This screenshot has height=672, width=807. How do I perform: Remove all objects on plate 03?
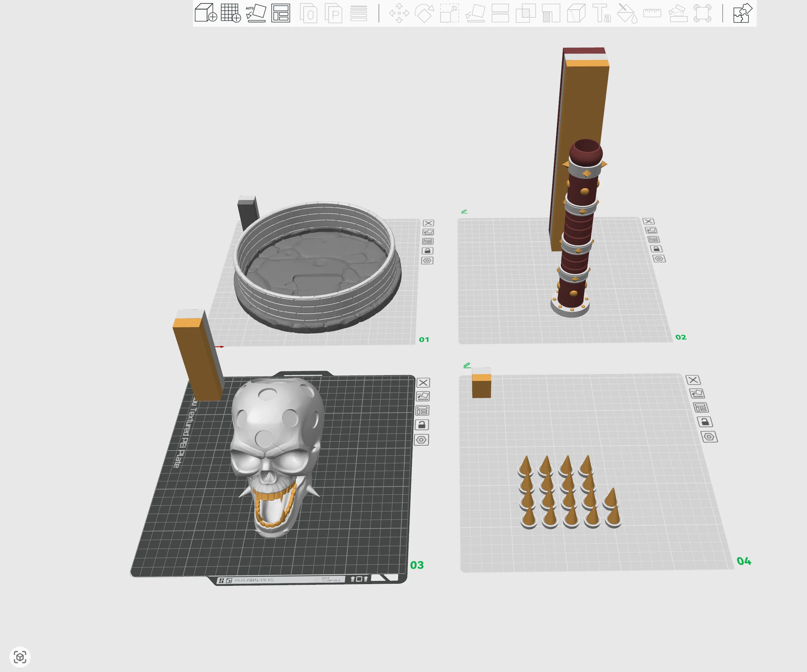coord(423,382)
